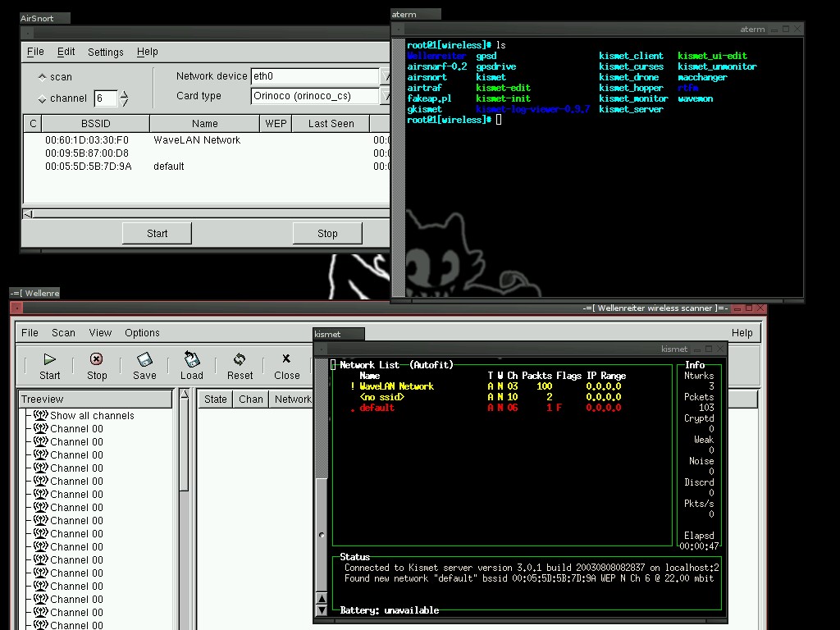Select the channel radio button in AirSnort
The height and width of the screenshot is (630, 840).
point(43,98)
